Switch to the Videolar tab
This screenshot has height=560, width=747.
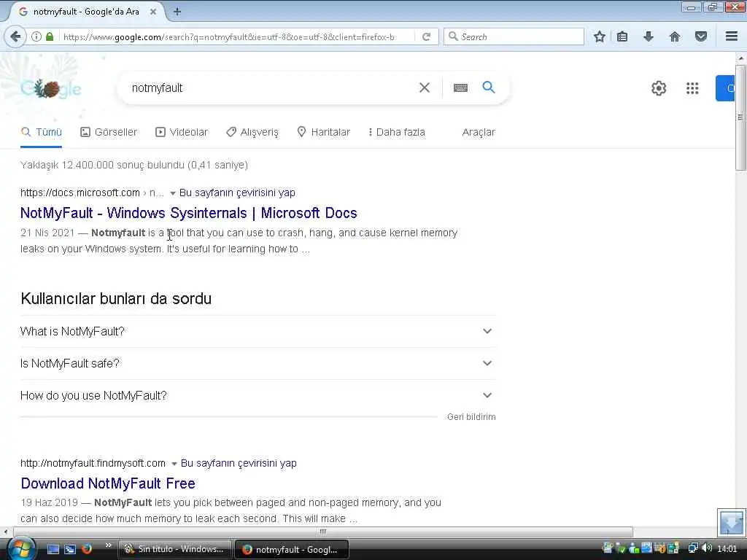[182, 132]
